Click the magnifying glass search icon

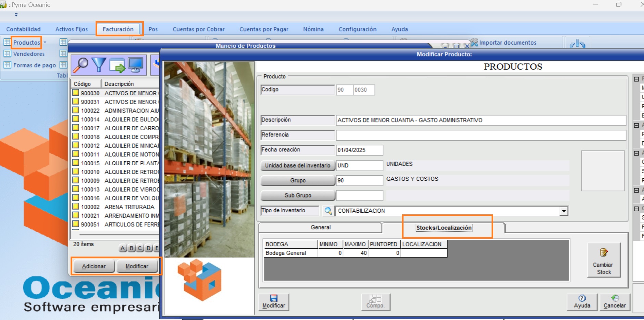[x=80, y=64]
